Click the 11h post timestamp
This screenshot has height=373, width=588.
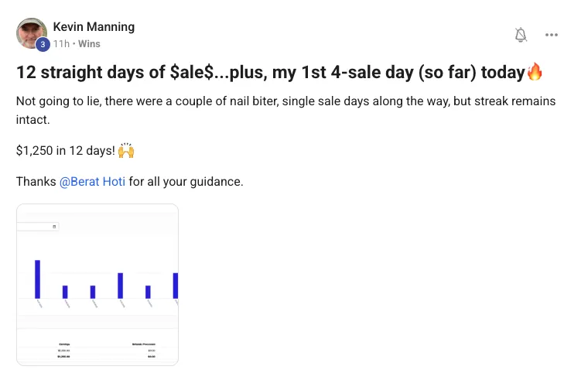(x=60, y=44)
